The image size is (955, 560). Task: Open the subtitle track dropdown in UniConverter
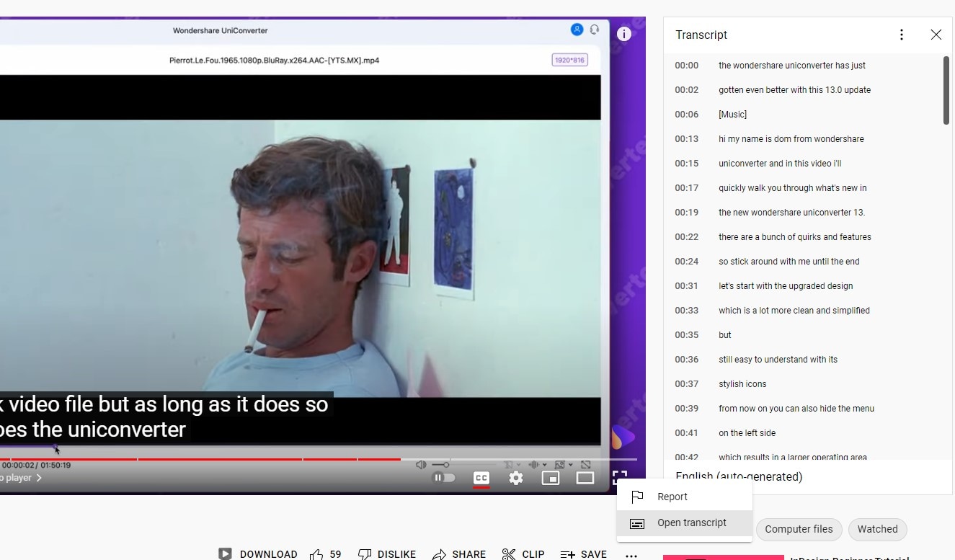pyautogui.click(x=511, y=465)
